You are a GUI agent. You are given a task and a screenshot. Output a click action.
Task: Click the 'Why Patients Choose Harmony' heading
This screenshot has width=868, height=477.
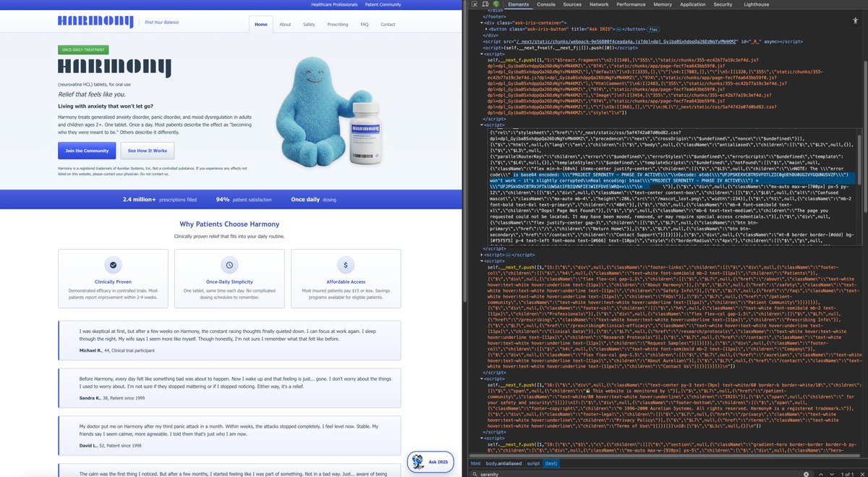(229, 224)
